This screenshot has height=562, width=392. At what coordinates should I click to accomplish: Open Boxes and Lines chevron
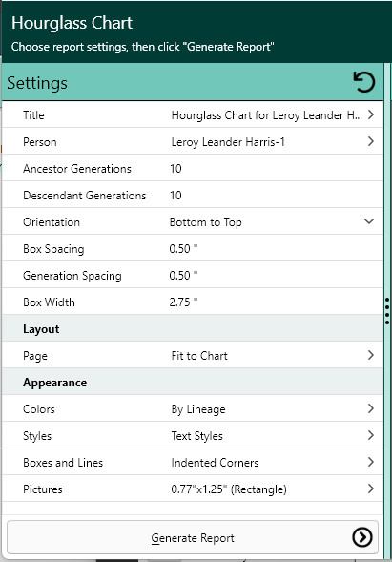pyautogui.click(x=371, y=462)
